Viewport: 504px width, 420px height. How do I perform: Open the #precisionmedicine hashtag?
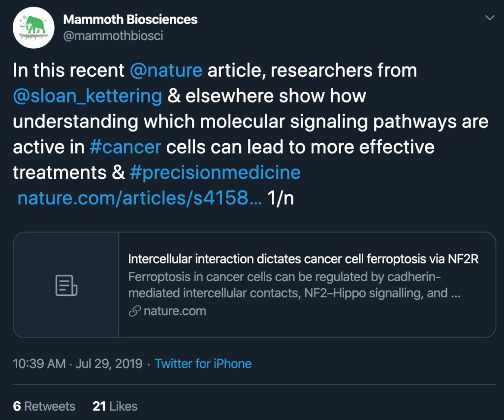[x=215, y=173]
